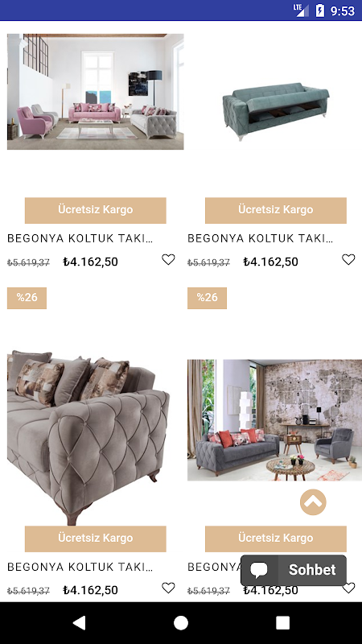Open pink living room set image
This screenshot has width=362, height=644.
pos(95,92)
